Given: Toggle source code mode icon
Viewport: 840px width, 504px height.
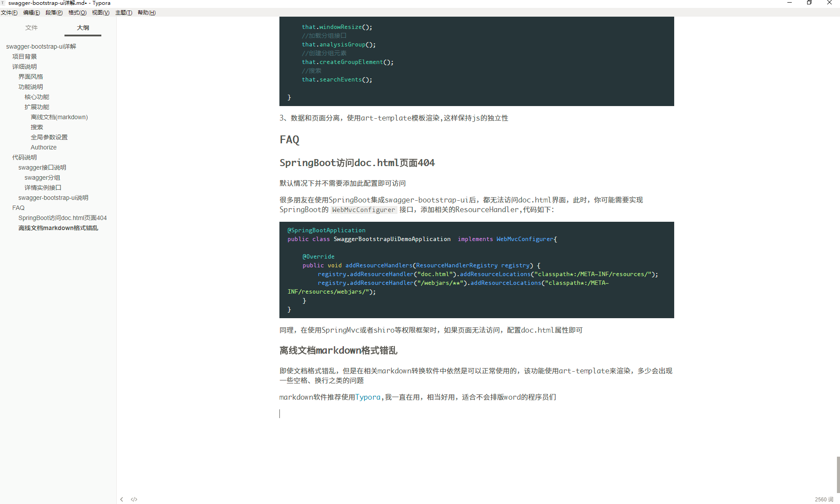Looking at the screenshot, I should (134, 499).
